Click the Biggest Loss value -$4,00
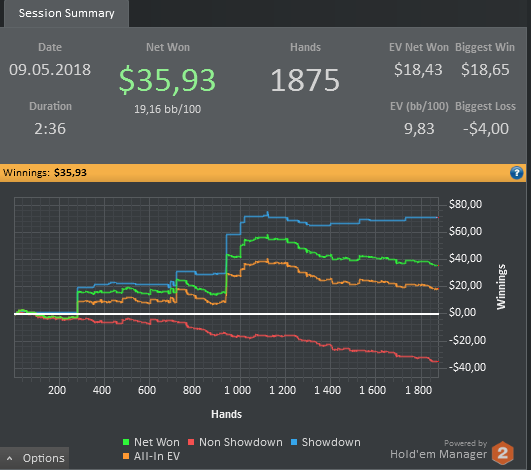Viewport: 531px width, 470px height. pyautogui.click(x=486, y=129)
